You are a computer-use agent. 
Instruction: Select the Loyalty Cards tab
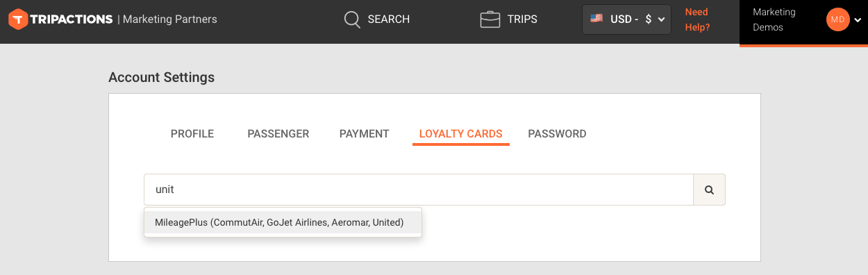(x=461, y=134)
